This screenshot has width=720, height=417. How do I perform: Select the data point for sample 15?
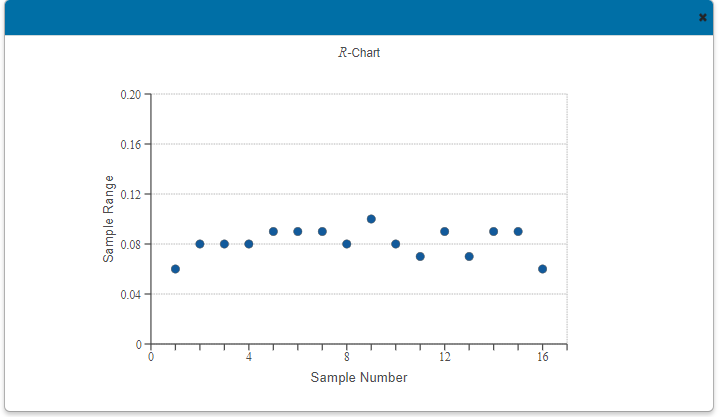tap(518, 231)
